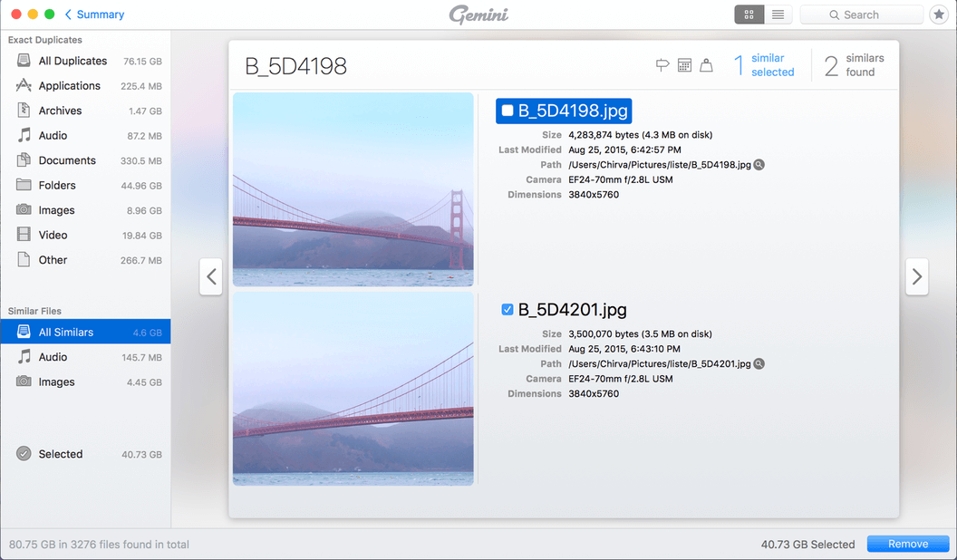Image resolution: width=957 pixels, height=560 pixels.
Task: Check the B_5D4198.jpg checkbox
Action: tap(507, 111)
